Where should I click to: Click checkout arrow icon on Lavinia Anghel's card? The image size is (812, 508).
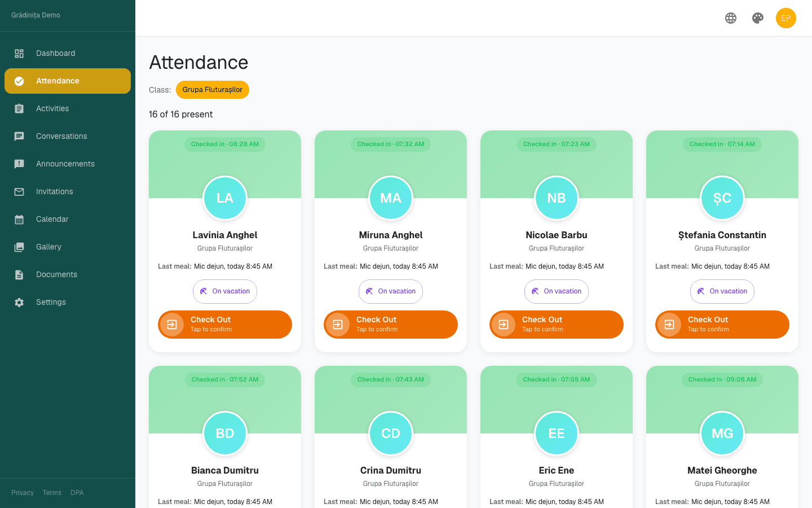(x=172, y=325)
